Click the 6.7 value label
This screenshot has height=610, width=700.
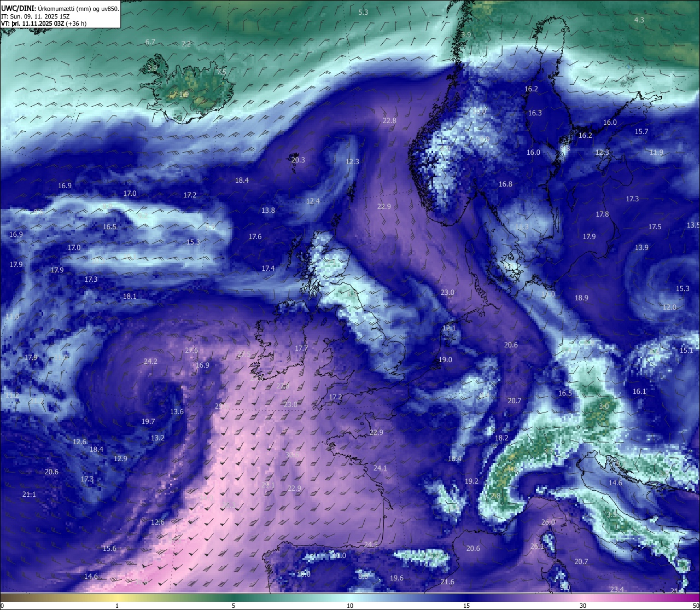point(150,42)
